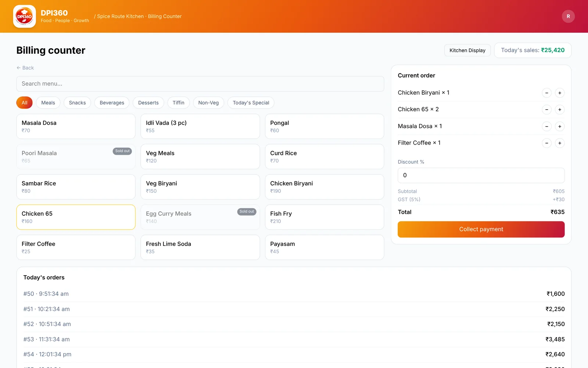The image size is (588, 368).
Task: Add Curd Rice to the order
Action: click(x=325, y=156)
